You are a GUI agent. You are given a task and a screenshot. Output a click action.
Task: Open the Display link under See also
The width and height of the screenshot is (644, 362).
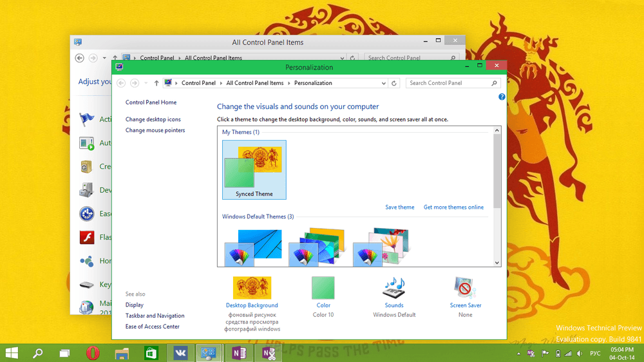click(135, 305)
